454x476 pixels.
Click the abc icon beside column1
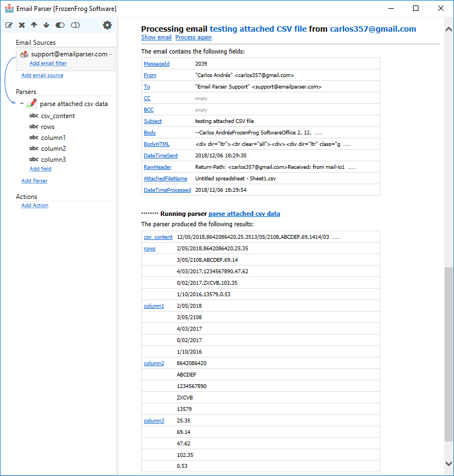pos(34,138)
